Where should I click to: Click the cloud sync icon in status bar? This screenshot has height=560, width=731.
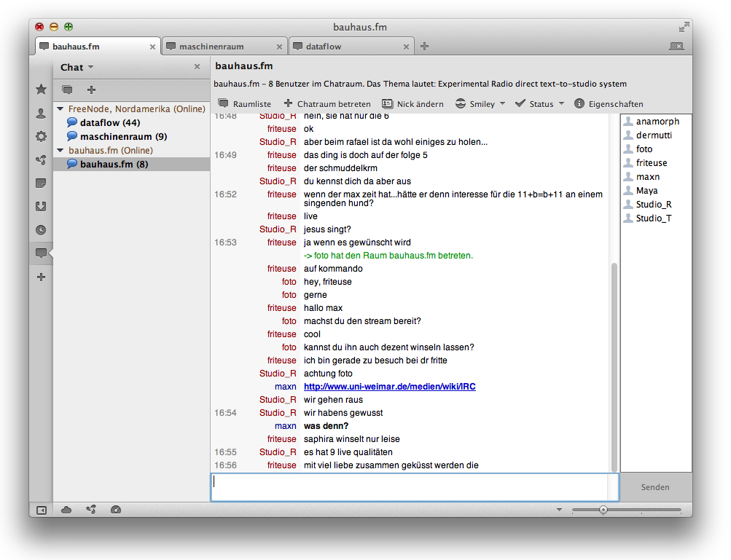[x=66, y=510]
